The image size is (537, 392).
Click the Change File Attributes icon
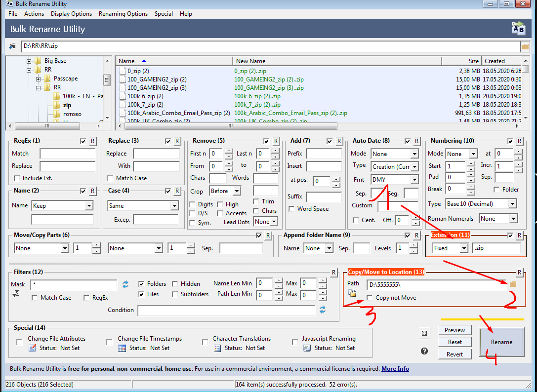pyautogui.click(x=32, y=348)
